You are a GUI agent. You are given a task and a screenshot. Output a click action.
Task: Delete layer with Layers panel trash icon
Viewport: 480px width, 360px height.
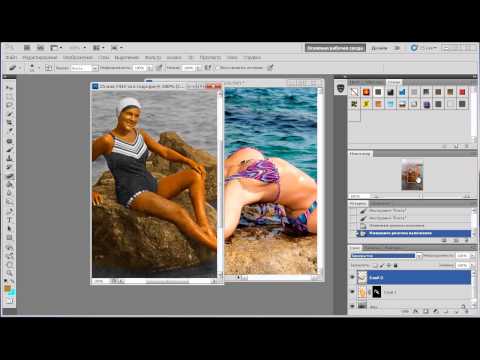[x=467, y=311]
